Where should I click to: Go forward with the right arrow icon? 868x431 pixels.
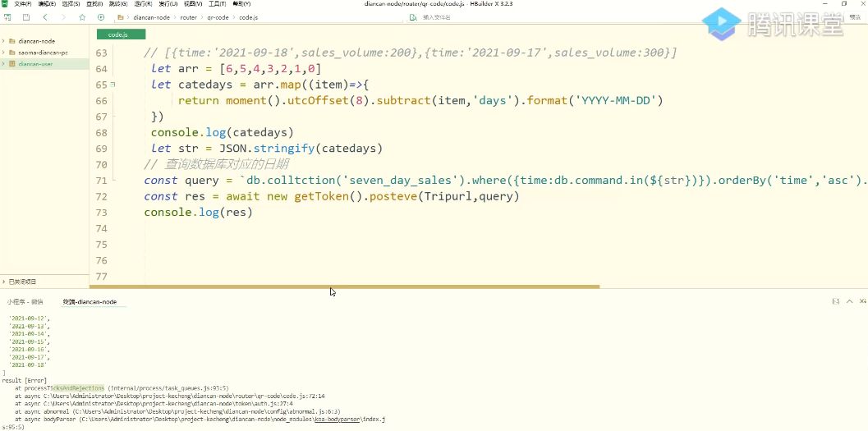[x=63, y=17]
